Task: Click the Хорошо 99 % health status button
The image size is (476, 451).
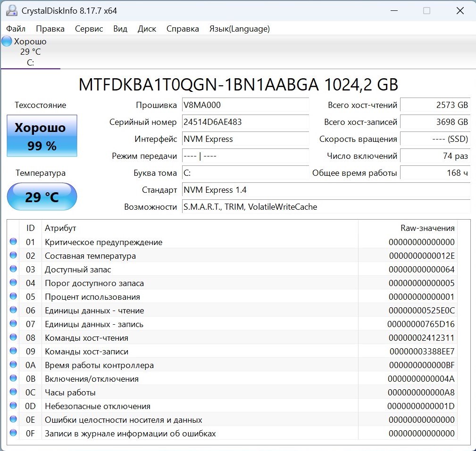Action: 42,137
